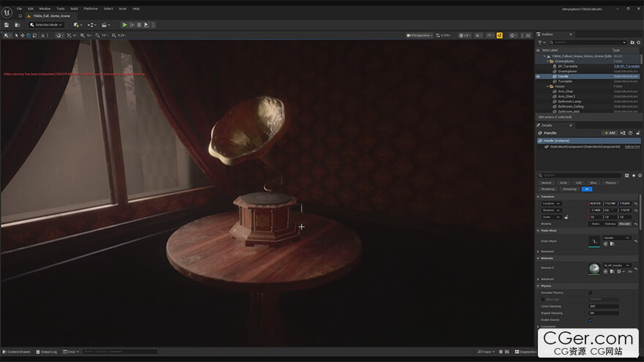This screenshot has width=644, height=362.
Task: Toggle the Simulate Physics checkbox
Action: [x=591, y=293]
